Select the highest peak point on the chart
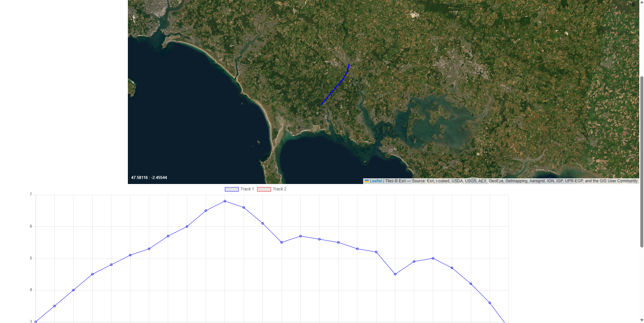644x323 pixels. pyautogui.click(x=225, y=201)
